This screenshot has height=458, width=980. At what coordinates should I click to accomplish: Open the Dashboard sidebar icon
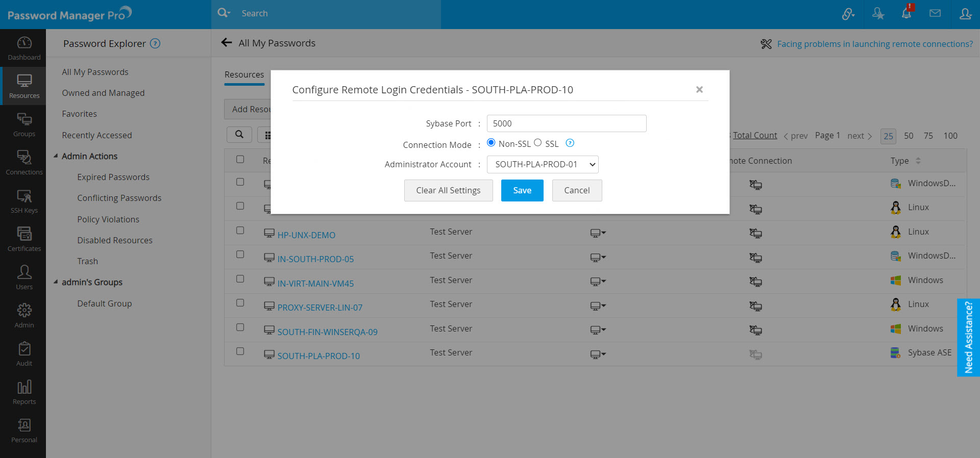(24, 48)
